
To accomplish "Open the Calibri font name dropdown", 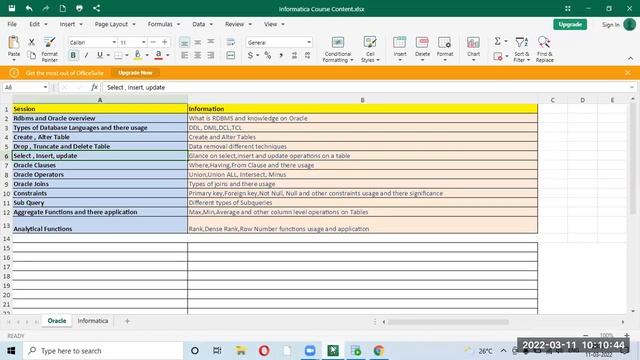I will (114, 42).
